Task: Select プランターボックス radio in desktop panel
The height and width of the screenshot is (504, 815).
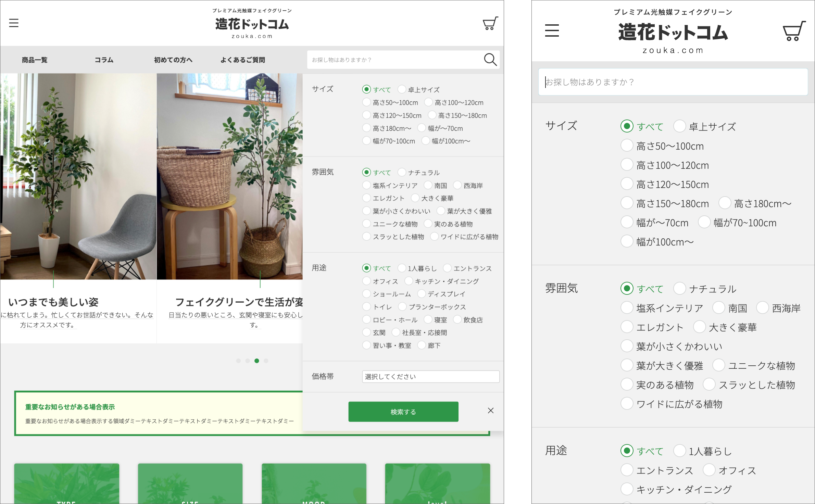Action: (402, 306)
